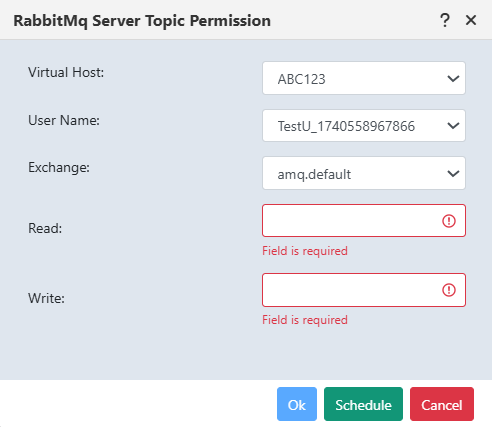Click 'Field is required' message under Read
Screen dimensions: 492x427
[x=305, y=251]
